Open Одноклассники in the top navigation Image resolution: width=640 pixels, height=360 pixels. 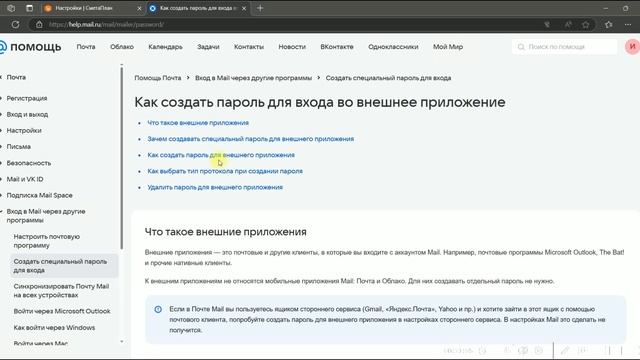coord(393,47)
